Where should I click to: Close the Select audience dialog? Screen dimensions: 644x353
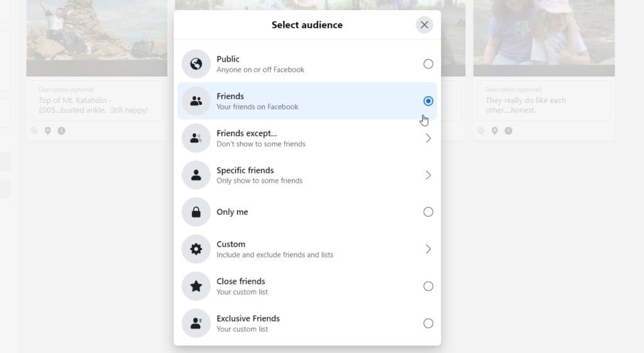coord(425,25)
